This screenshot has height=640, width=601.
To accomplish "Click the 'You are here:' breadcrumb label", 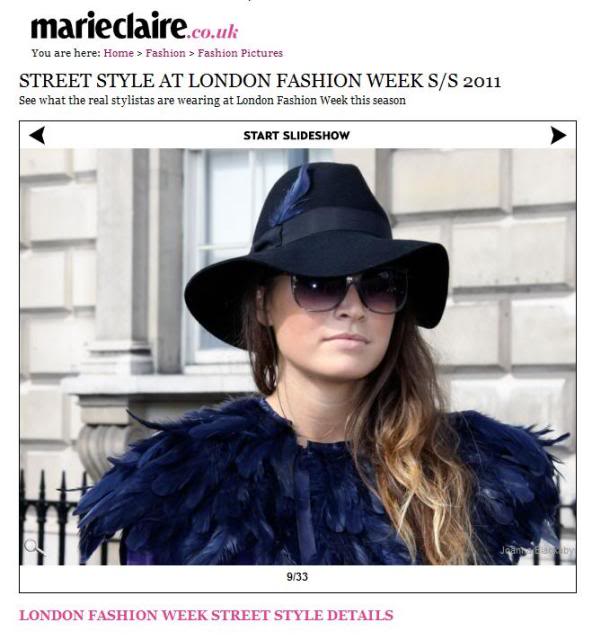I will (66, 53).
